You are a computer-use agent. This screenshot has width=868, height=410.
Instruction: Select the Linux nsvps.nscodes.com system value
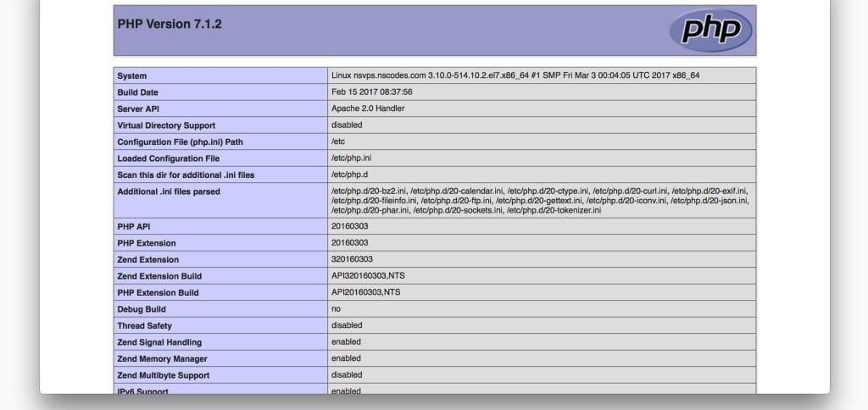515,75
